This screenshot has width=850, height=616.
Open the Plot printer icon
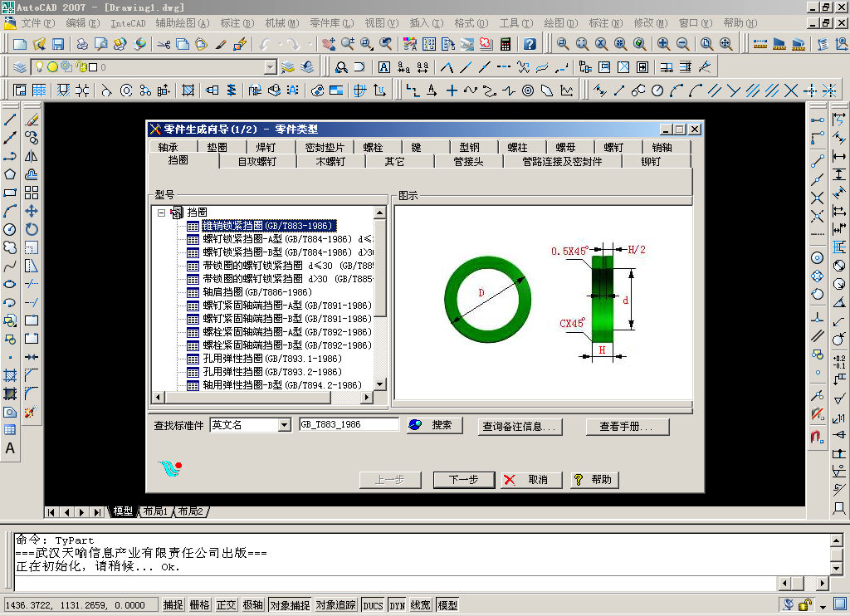(82, 44)
